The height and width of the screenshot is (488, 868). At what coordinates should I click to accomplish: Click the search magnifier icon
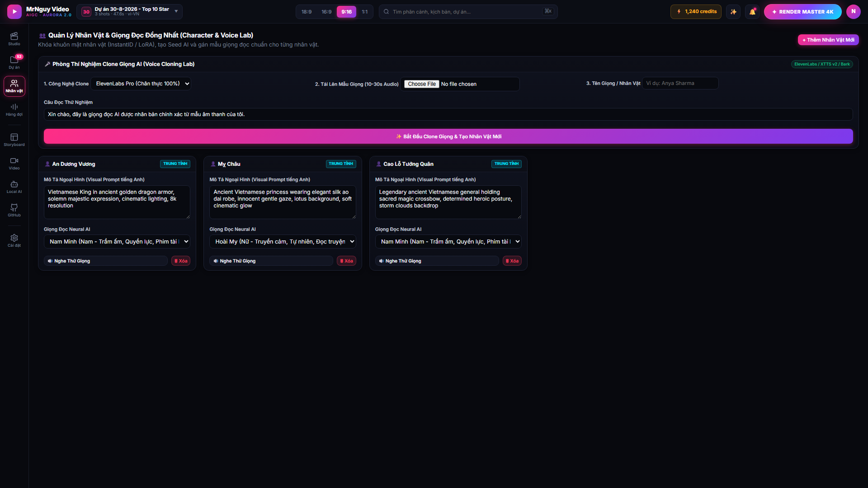pyautogui.click(x=386, y=12)
